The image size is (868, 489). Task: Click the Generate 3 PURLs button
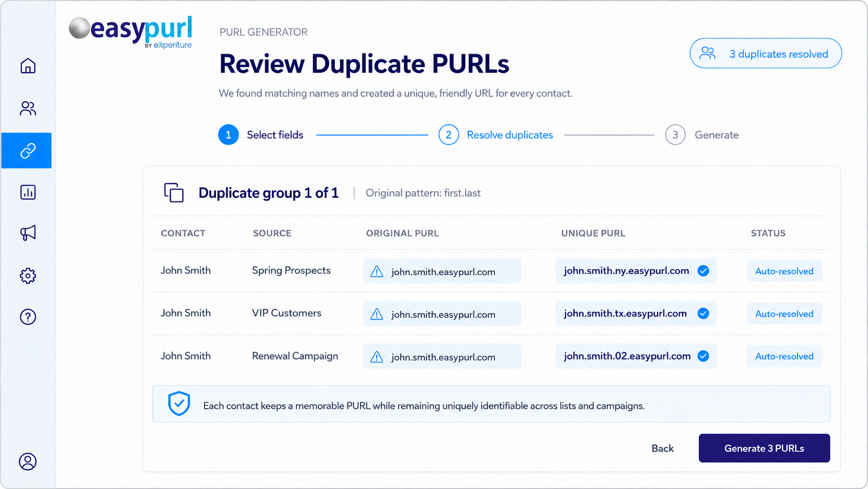[x=764, y=448]
